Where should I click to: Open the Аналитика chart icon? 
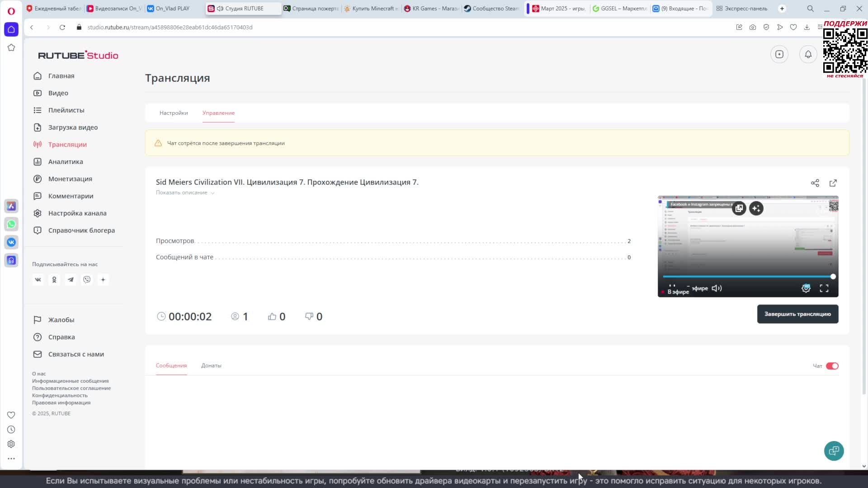[x=38, y=162]
